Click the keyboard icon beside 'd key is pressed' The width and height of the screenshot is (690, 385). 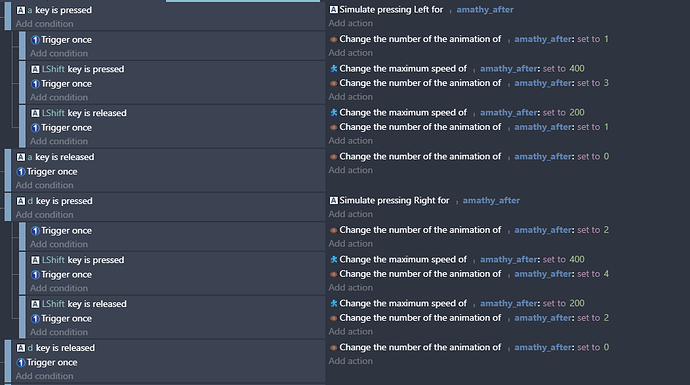click(x=21, y=201)
